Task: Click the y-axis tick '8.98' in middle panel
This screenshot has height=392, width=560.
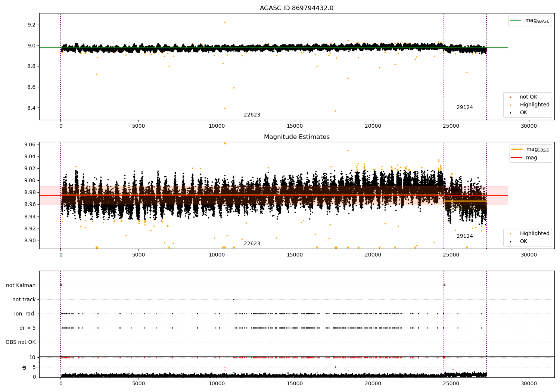Action: point(30,192)
